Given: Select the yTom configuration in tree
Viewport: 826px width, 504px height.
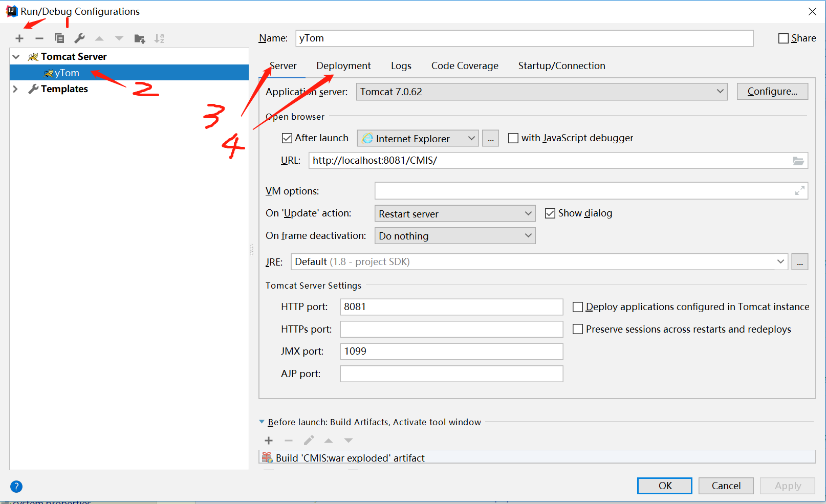Looking at the screenshot, I should (x=129, y=73).
